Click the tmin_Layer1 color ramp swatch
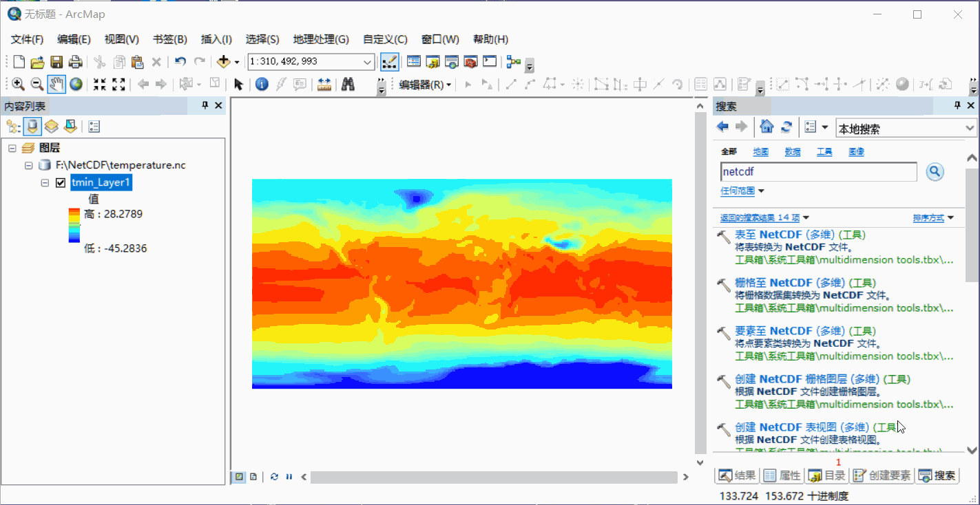This screenshot has height=505, width=980. click(x=74, y=224)
